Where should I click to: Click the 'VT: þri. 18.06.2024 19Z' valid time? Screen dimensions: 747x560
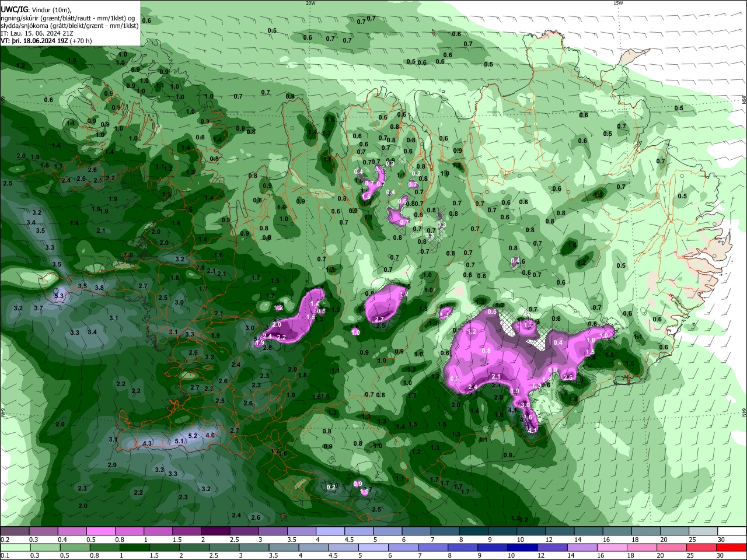(35, 41)
